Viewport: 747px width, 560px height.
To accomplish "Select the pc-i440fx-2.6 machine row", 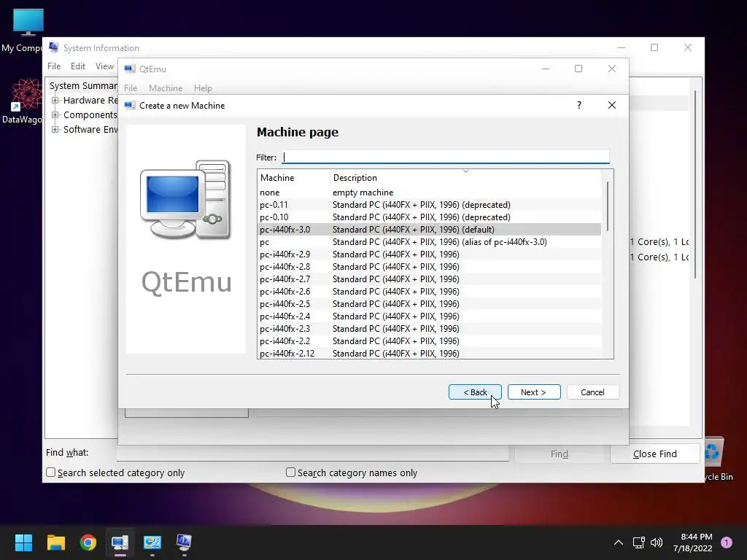I will 429,292.
